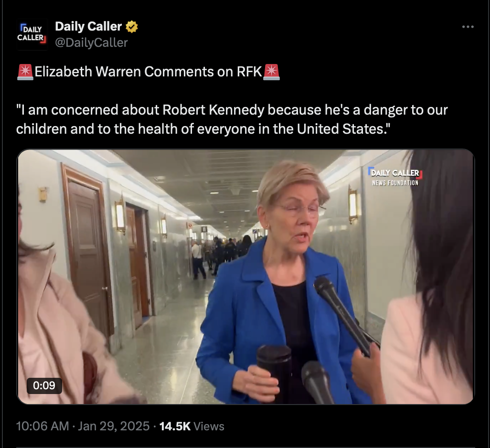
Task: Open the Daily Caller profile avatar
Action: [x=32, y=34]
